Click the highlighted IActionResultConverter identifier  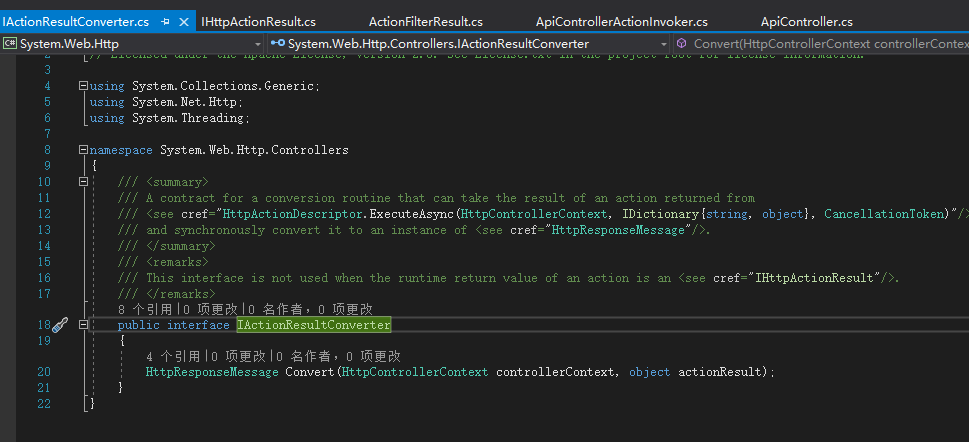313,325
